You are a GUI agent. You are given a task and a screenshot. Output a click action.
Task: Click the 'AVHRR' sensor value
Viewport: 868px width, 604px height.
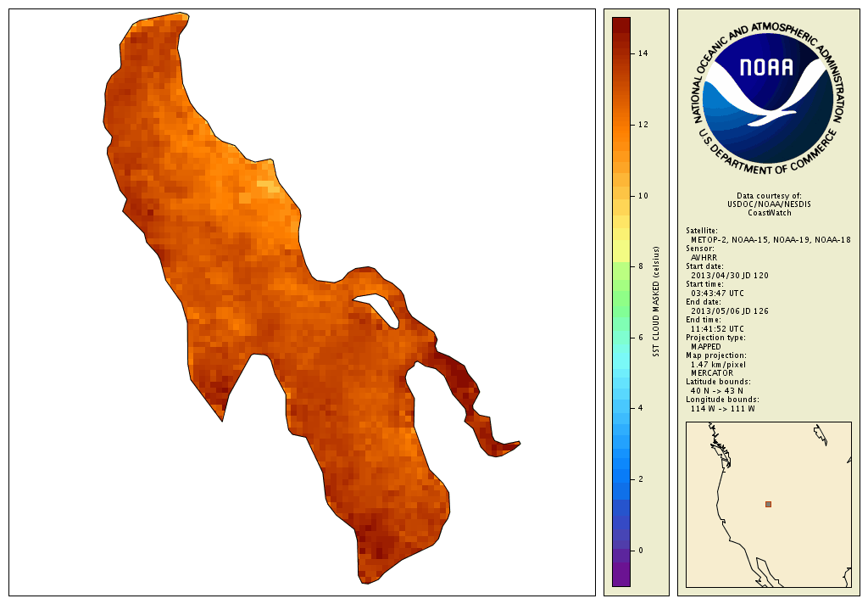(x=704, y=258)
